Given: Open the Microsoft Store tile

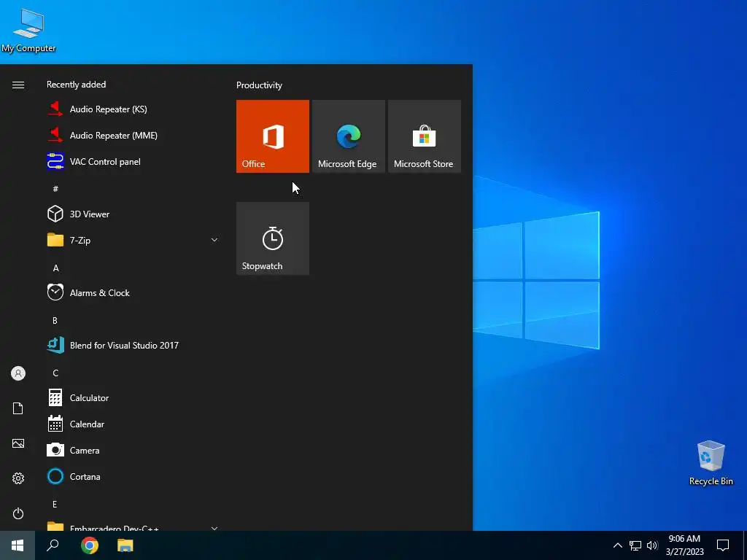Looking at the screenshot, I should (x=425, y=136).
